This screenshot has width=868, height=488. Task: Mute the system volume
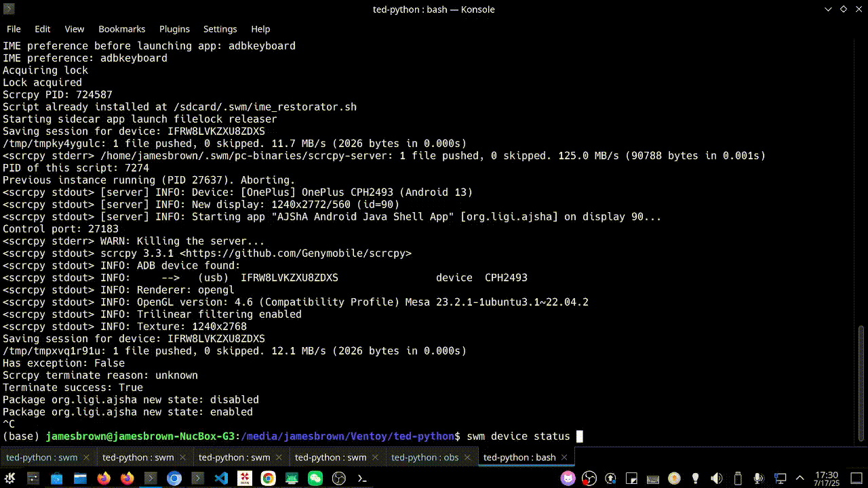[x=716, y=479]
